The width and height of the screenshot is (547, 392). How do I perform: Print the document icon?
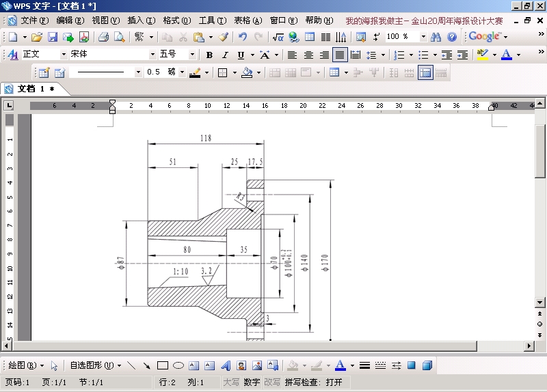click(x=103, y=37)
